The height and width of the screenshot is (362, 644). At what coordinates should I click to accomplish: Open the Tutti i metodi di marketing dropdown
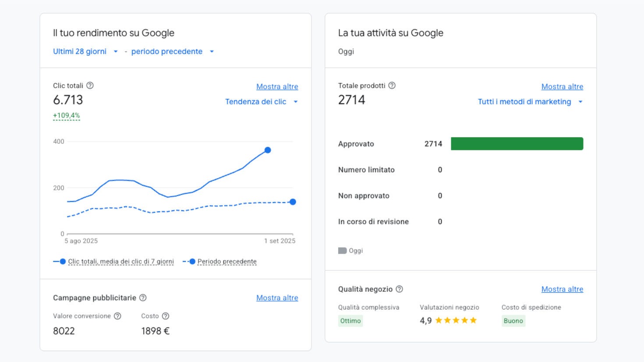530,101
